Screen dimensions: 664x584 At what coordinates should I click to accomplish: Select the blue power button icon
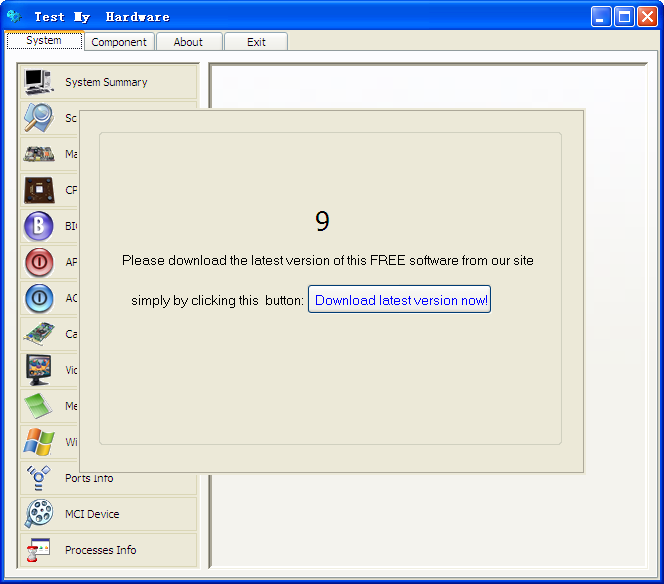(39, 298)
